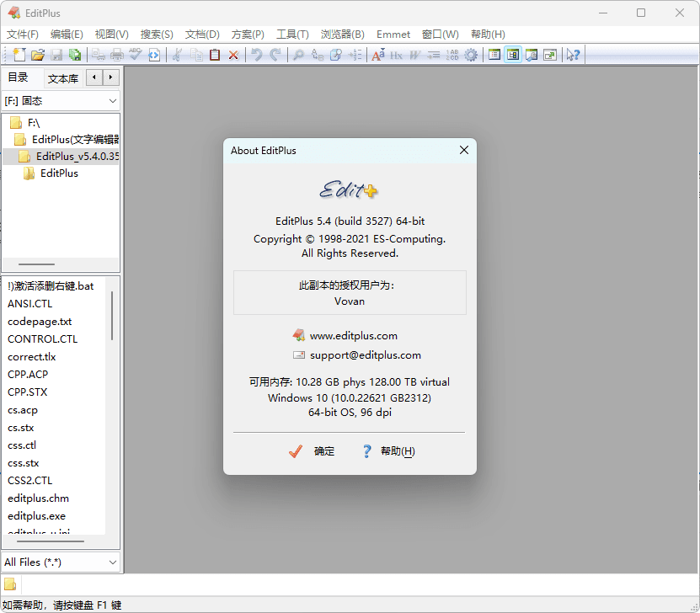The height and width of the screenshot is (613, 700).
Task: Open the All Files (*.*) filter dropdown
Action: click(61, 562)
